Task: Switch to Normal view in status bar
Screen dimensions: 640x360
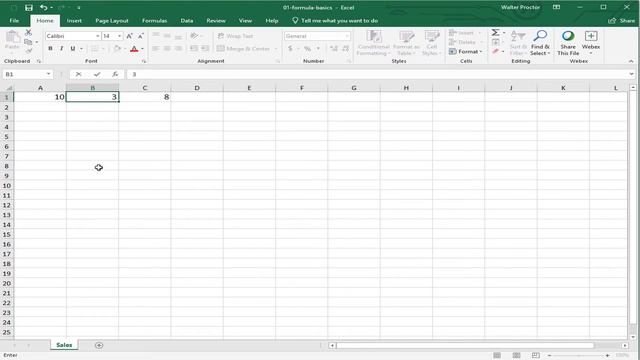Action: click(497, 356)
